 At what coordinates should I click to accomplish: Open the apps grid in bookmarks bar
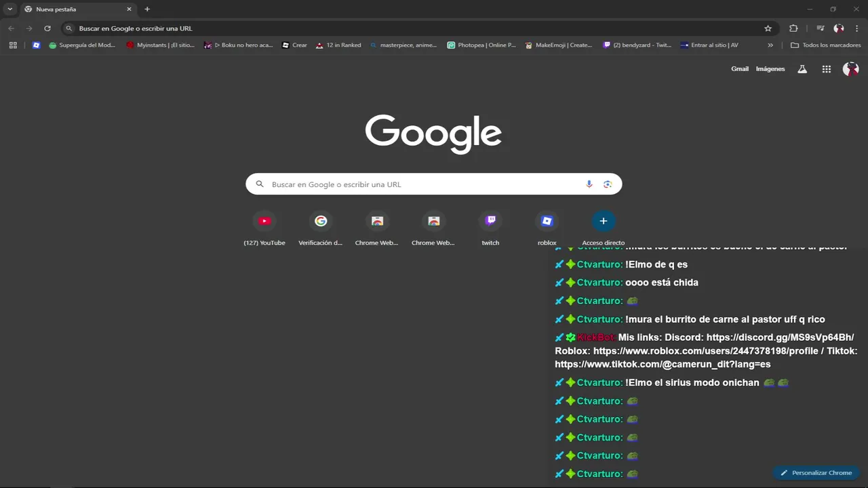coord(13,45)
